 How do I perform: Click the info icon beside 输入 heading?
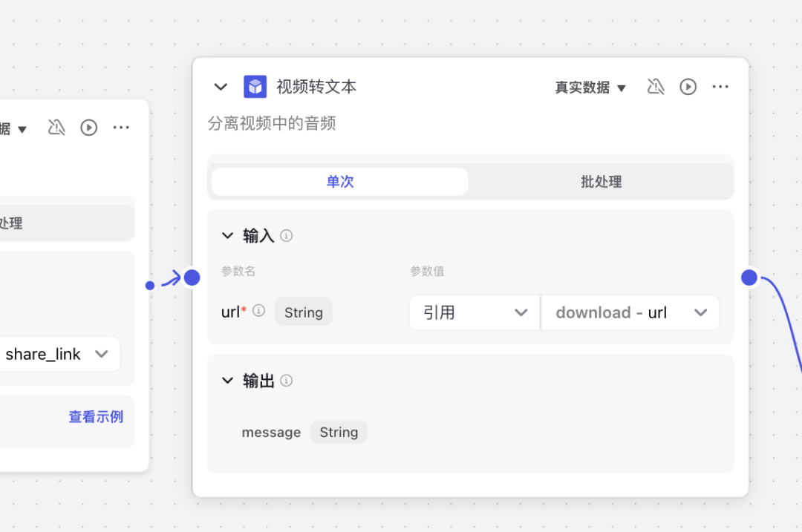point(286,235)
